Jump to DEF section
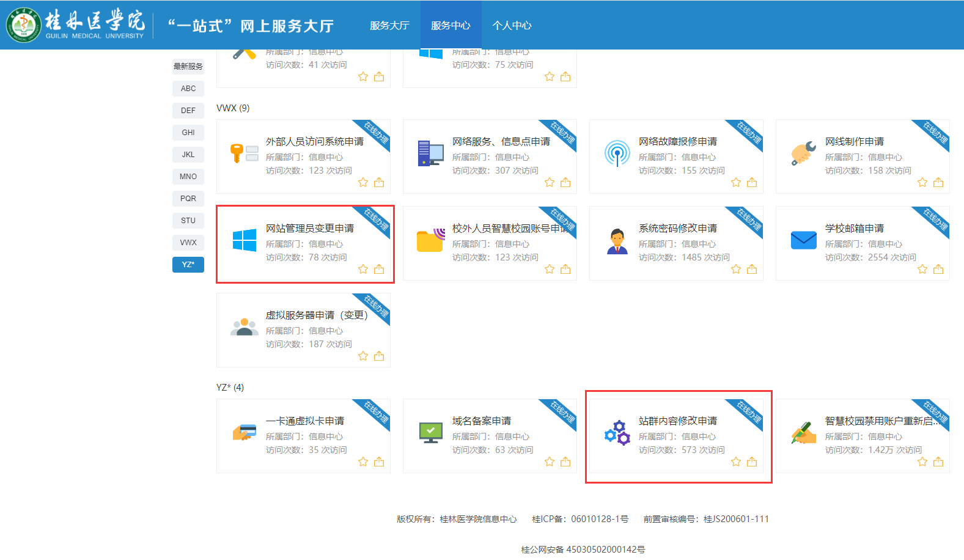This screenshot has width=964, height=560. (x=188, y=110)
